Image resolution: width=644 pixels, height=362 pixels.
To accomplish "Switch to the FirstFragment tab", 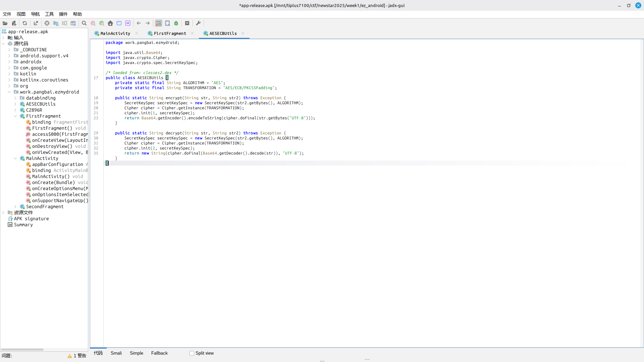I will click(170, 33).
